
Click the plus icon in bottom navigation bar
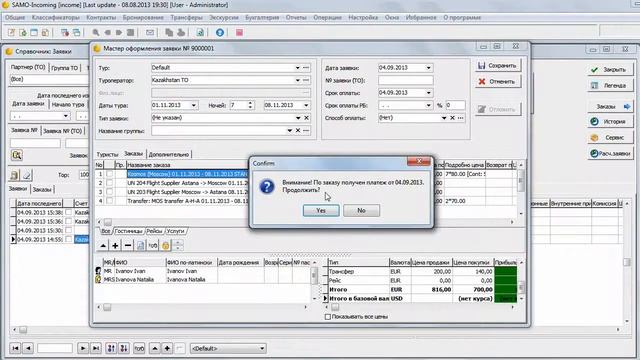pos(167,348)
